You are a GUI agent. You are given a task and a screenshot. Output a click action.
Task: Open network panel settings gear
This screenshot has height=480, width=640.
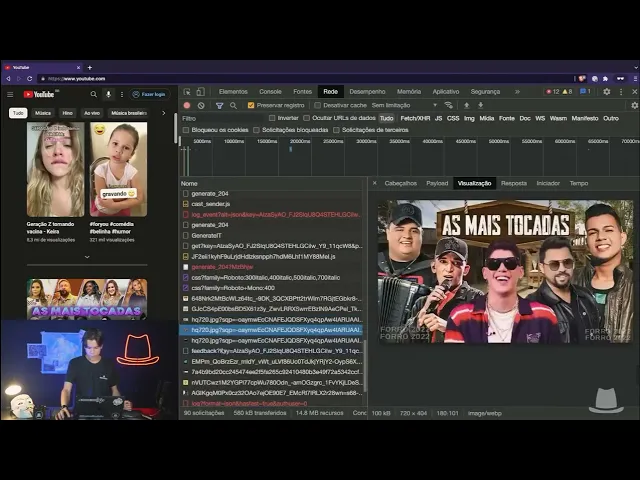tap(634, 105)
